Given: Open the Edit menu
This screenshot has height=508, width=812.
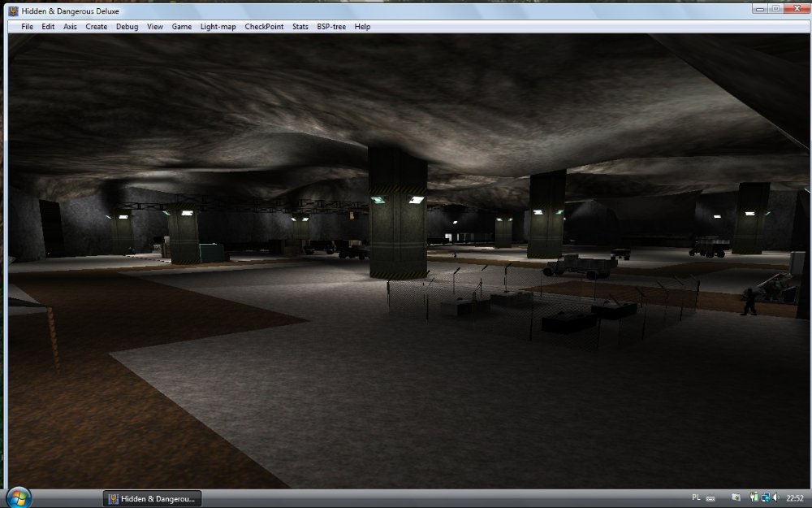Looking at the screenshot, I should tap(48, 27).
